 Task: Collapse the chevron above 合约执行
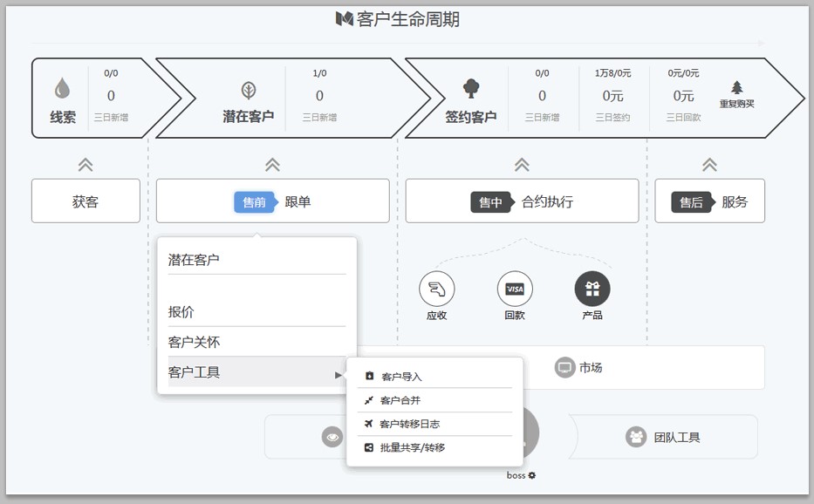click(x=522, y=164)
